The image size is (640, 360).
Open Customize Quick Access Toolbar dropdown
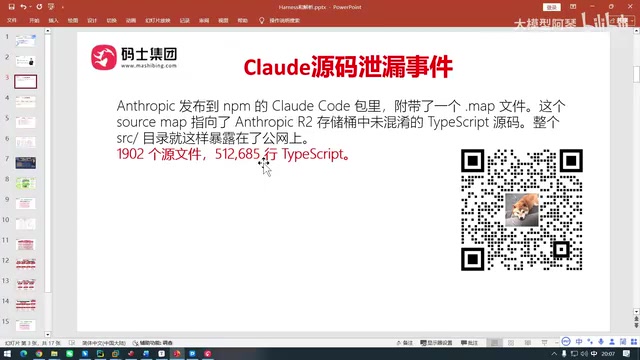[x=62, y=7]
